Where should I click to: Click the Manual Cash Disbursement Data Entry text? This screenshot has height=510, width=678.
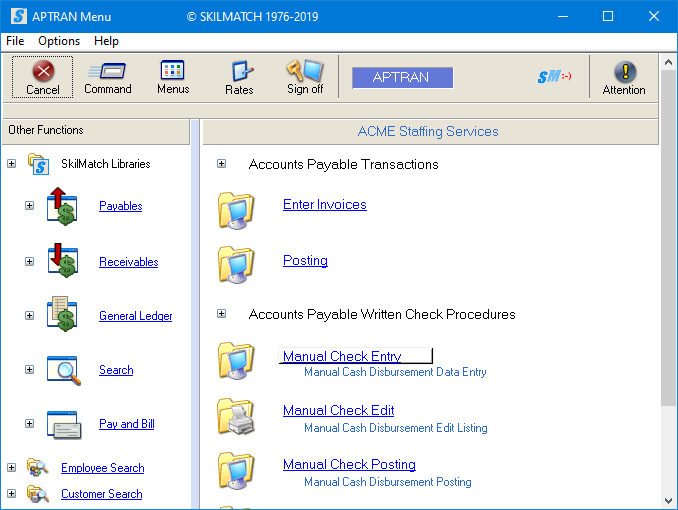click(x=395, y=372)
